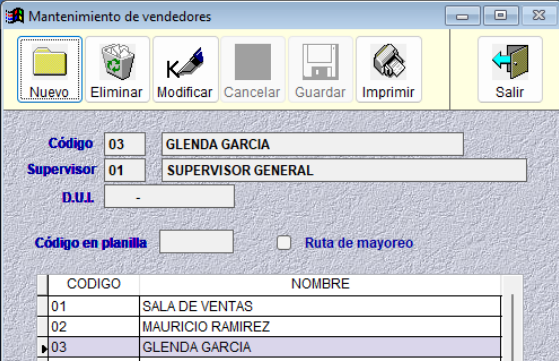
Task: Click the Modificar pen icon button
Action: coord(185,69)
